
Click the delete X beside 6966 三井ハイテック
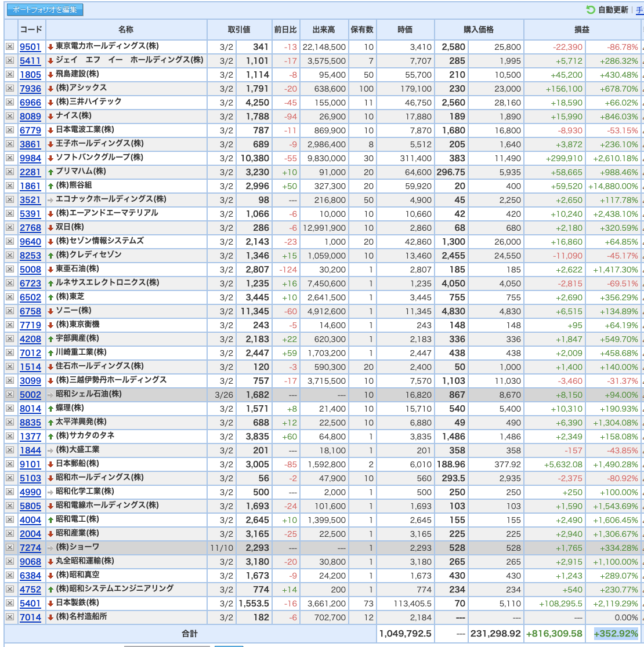click(x=10, y=103)
